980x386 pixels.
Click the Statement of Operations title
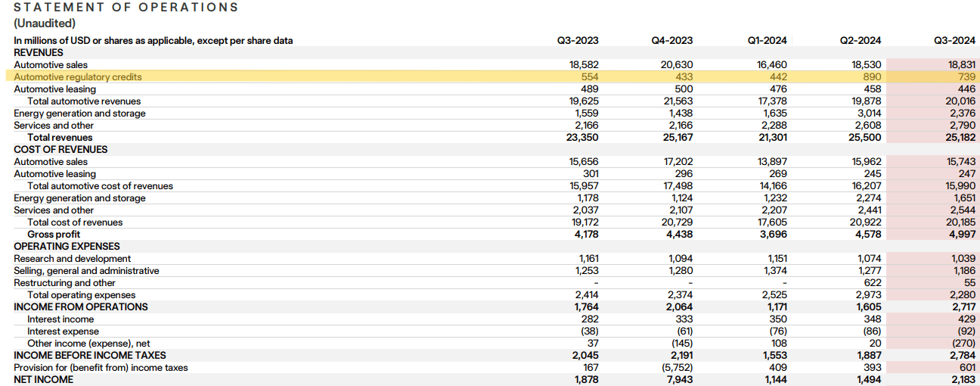(126, 8)
